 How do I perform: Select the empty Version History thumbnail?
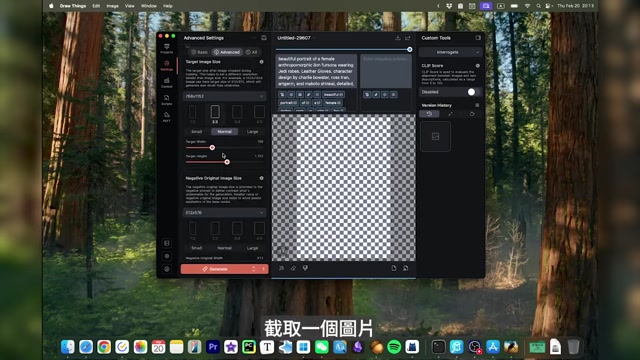click(x=436, y=136)
